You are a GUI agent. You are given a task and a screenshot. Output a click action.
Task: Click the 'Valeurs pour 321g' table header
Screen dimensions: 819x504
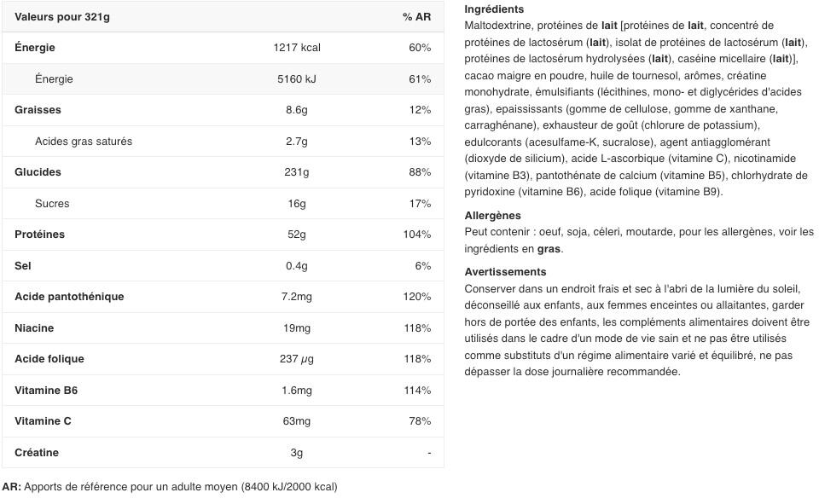[62, 17]
